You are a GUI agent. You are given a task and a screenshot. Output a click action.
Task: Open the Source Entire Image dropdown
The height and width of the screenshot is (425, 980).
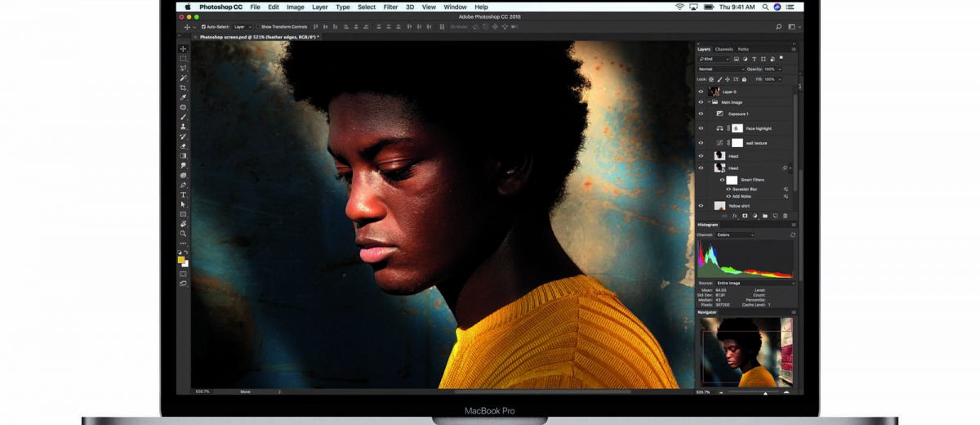(x=755, y=283)
